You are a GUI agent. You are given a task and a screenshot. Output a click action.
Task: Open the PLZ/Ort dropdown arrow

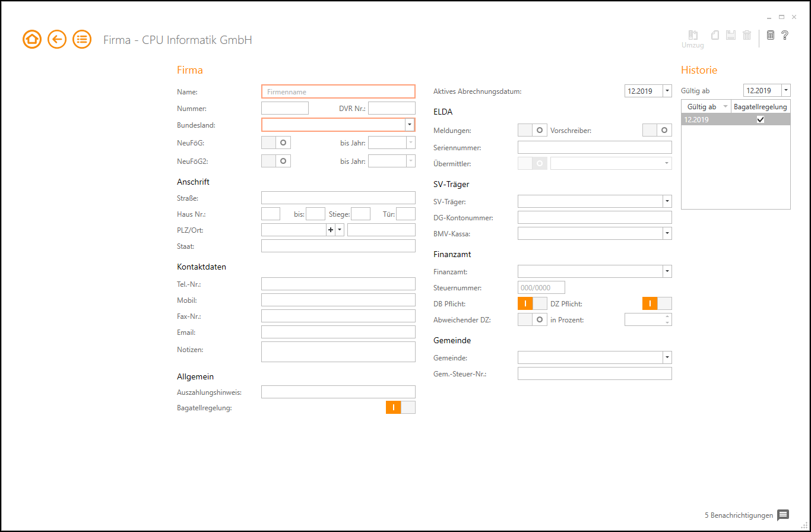point(340,230)
